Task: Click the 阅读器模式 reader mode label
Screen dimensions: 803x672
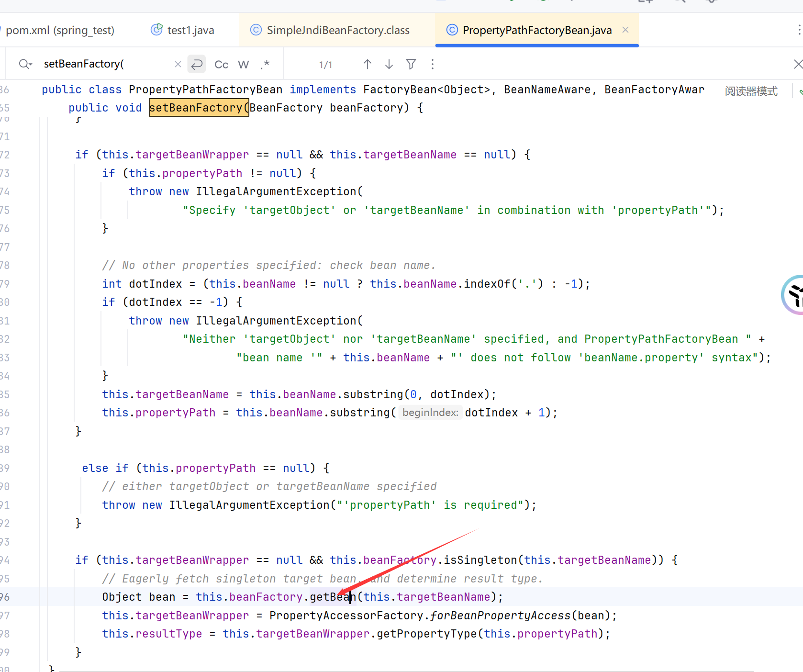Action: click(x=751, y=91)
